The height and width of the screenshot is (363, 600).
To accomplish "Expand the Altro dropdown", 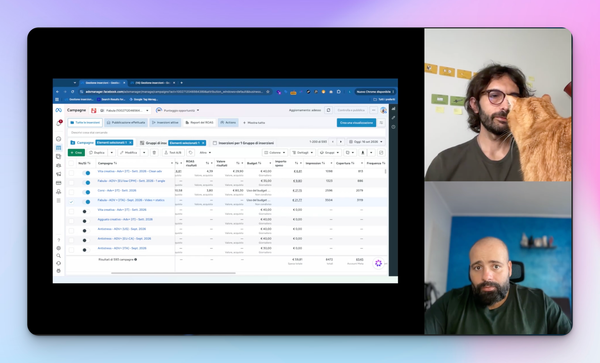I will pyautogui.click(x=205, y=153).
